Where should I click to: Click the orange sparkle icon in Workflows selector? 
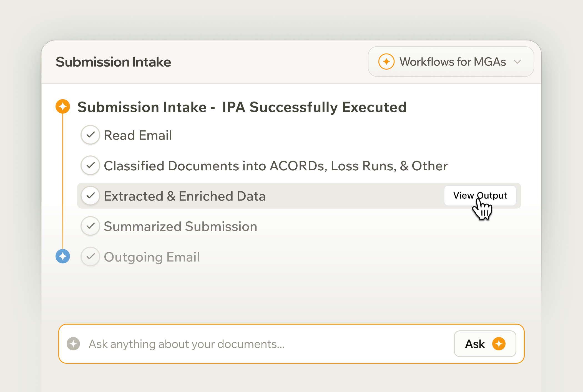click(x=386, y=62)
